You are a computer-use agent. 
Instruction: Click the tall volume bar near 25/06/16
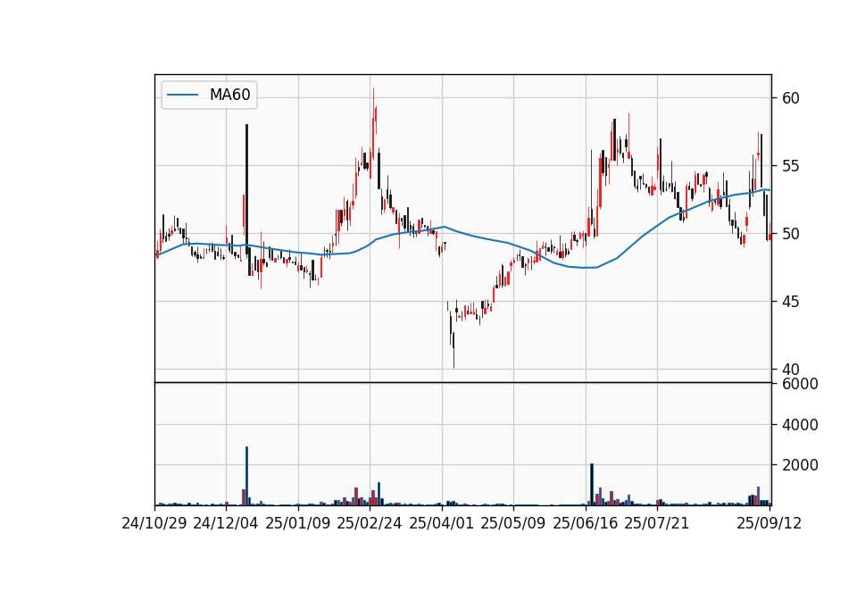pos(592,485)
